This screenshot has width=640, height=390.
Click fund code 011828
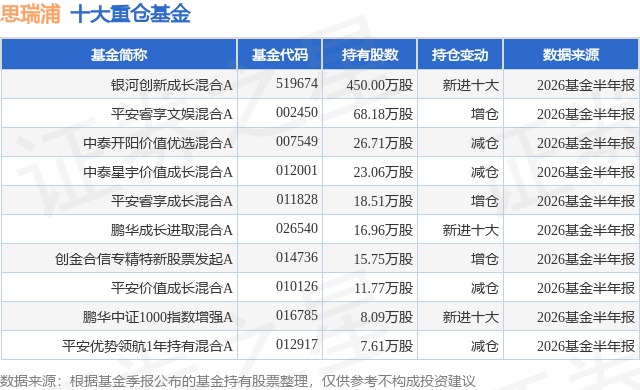297,199
